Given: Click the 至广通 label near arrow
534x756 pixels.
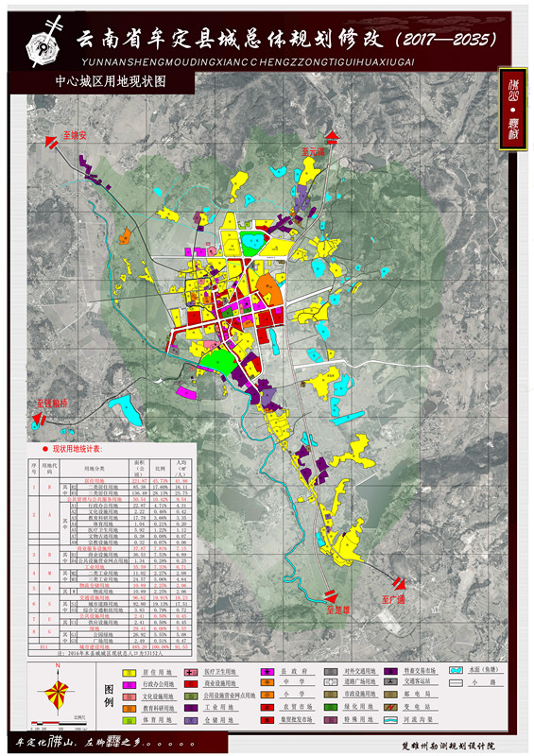Looking at the screenshot, I should [x=393, y=600].
